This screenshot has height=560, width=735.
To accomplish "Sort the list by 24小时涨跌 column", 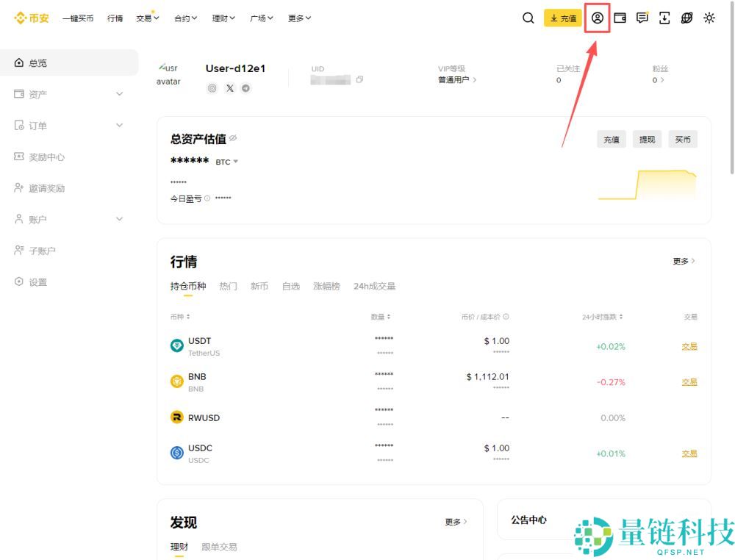I will pyautogui.click(x=603, y=317).
